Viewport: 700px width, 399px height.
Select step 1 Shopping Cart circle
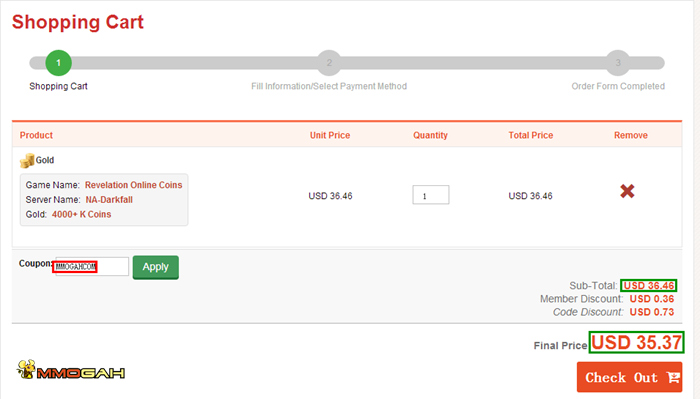tap(58, 63)
